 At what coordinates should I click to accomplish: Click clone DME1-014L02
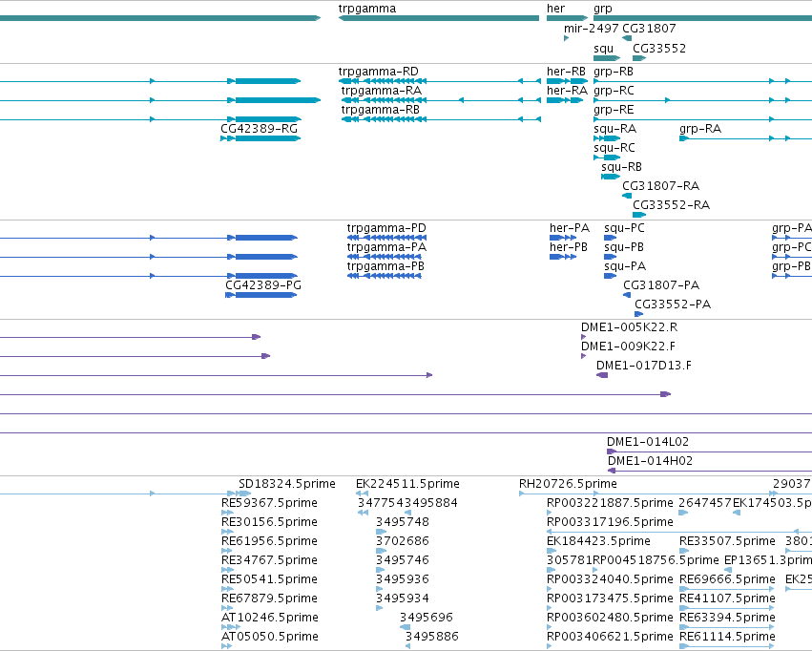[x=648, y=442]
